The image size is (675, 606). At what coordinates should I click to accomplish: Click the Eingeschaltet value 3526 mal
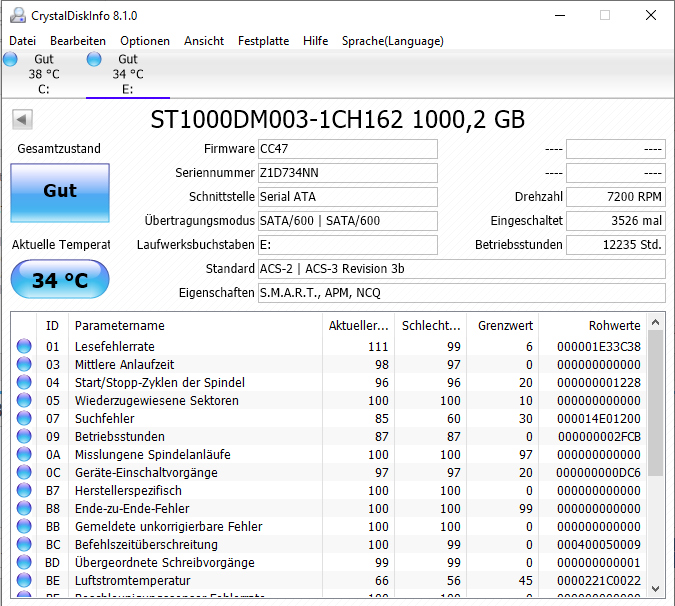[616, 221]
